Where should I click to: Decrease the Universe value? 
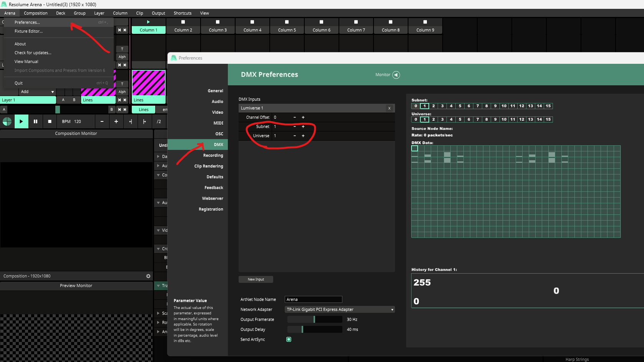pyautogui.click(x=295, y=136)
